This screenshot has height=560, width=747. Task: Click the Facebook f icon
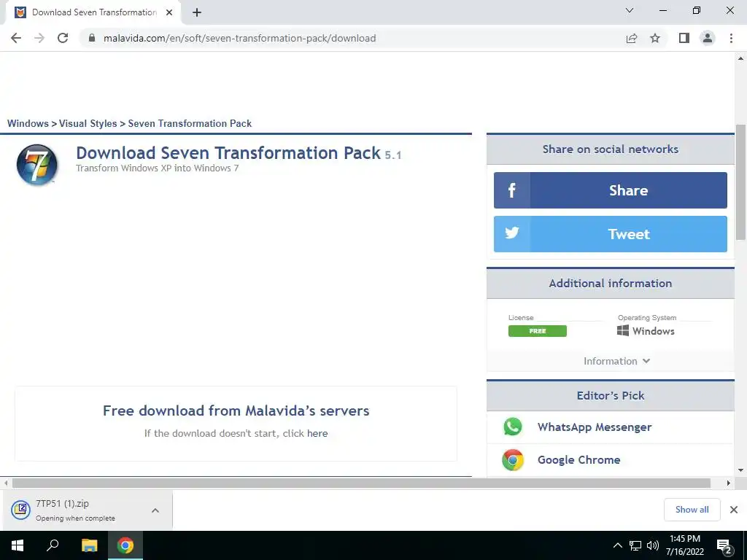[x=511, y=190]
